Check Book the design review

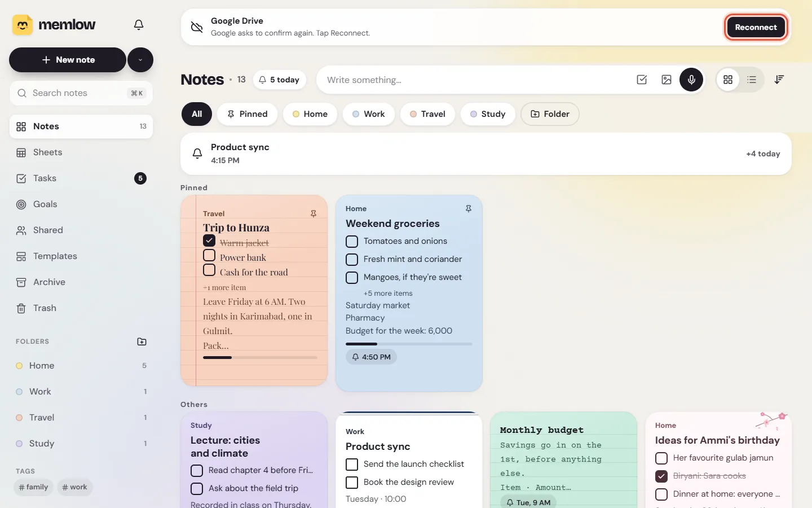click(352, 483)
